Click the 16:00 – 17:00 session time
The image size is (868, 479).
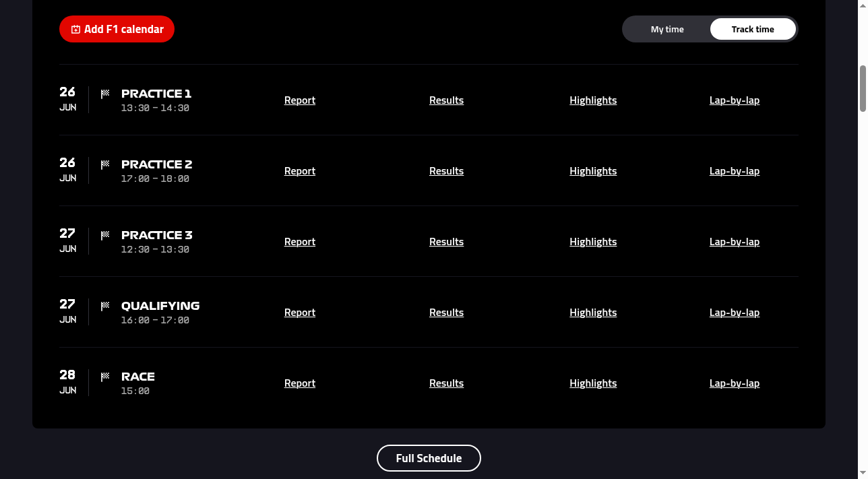(155, 320)
